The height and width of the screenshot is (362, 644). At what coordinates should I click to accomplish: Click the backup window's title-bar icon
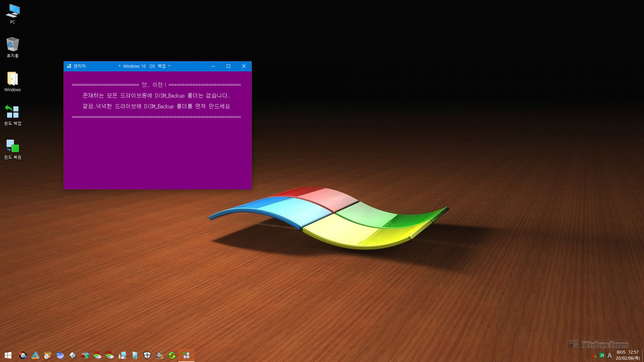click(x=69, y=66)
